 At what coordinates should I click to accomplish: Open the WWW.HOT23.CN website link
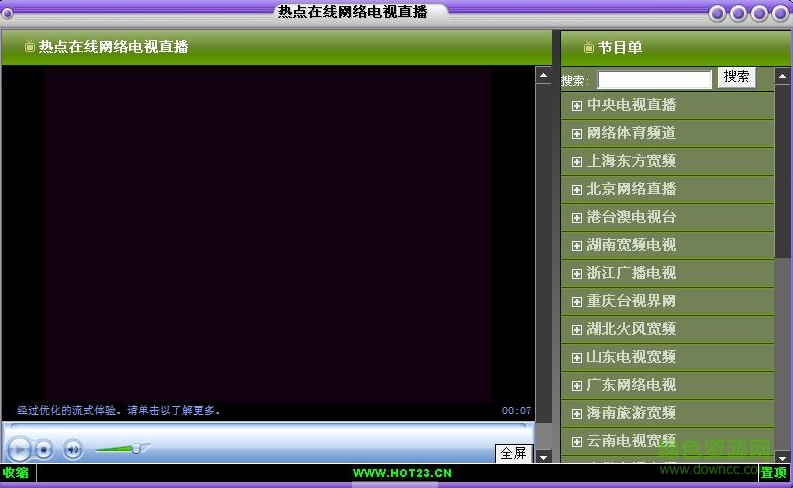tap(402, 473)
